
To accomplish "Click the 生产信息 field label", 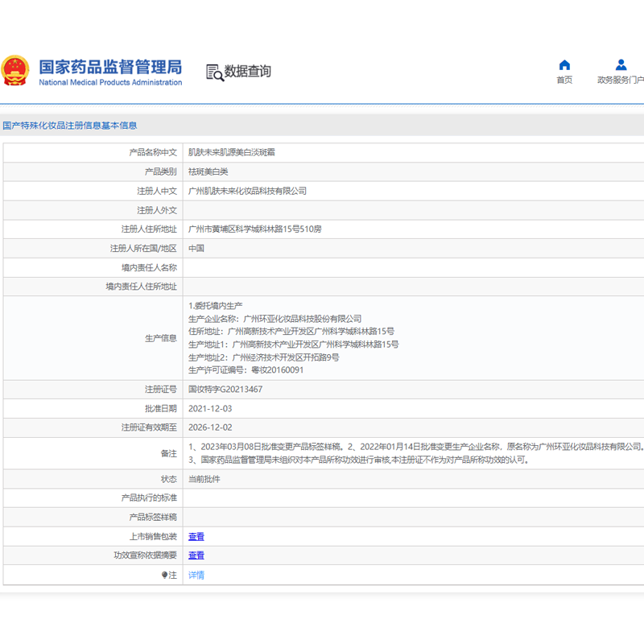I will click(x=161, y=338).
